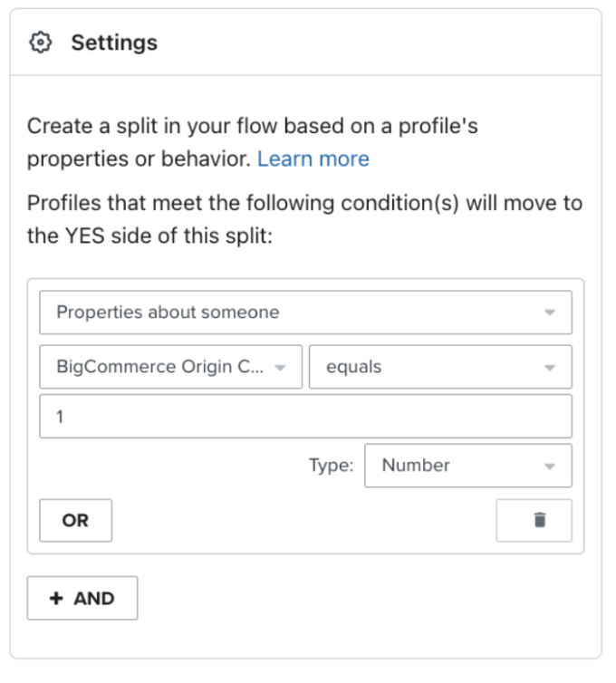Click the Settings gear icon

coord(41,43)
